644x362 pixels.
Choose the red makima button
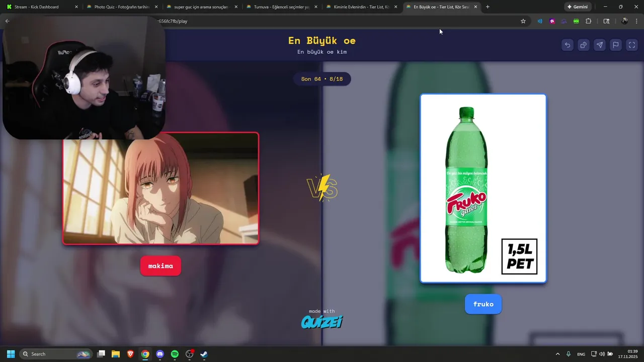160,266
